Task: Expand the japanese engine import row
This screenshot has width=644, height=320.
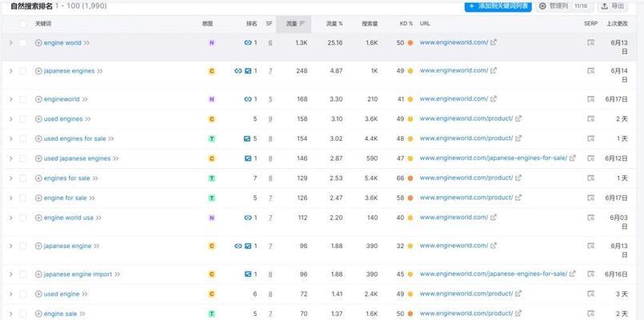Action: pyautogui.click(x=11, y=274)
